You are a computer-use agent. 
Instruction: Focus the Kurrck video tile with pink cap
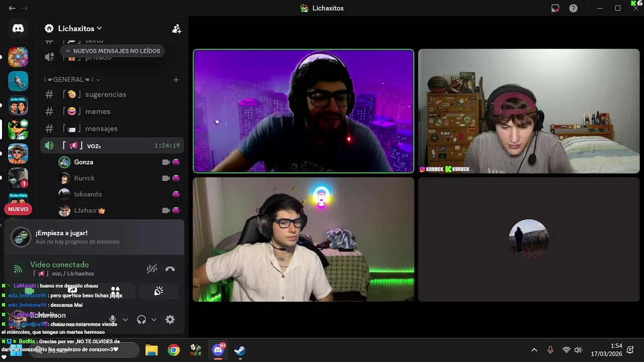[x=529, y=111]
